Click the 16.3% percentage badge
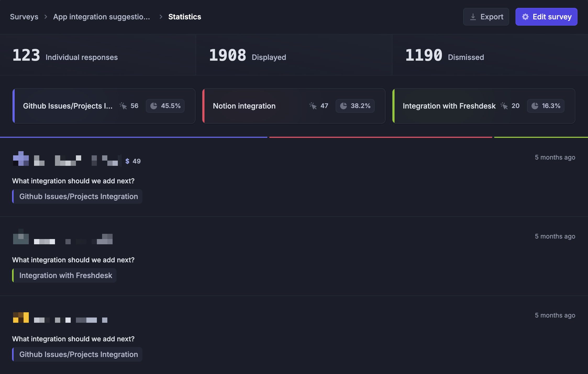This screenshot has width=588, height=374. (546, 106)
